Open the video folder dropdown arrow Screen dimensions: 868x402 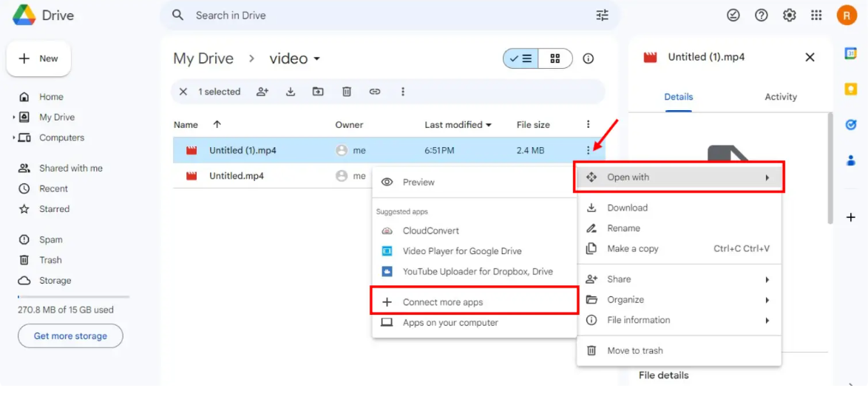(316, 58)
